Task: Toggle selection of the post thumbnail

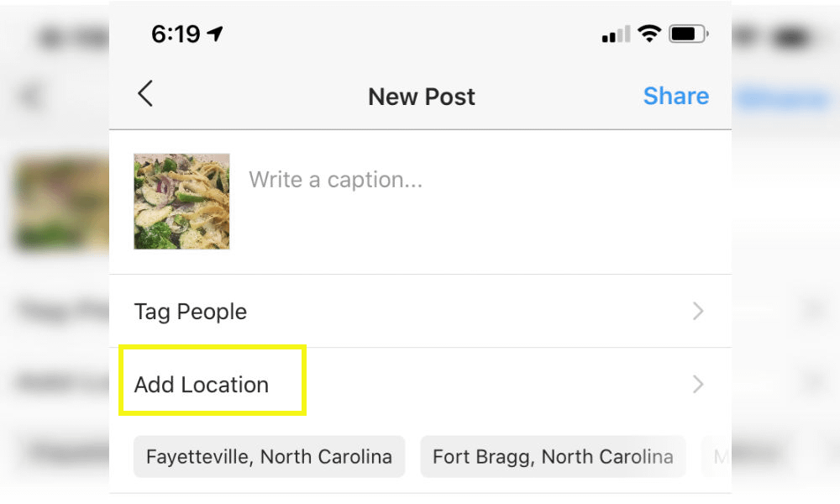Action: 181,201
